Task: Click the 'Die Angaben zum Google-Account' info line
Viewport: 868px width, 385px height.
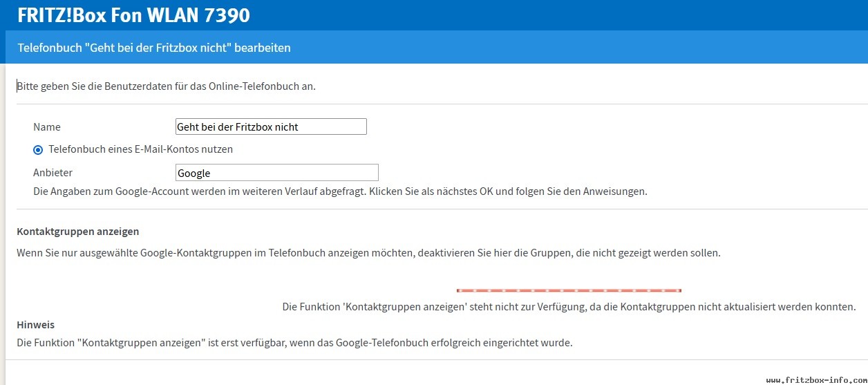Action: point(340,191)
